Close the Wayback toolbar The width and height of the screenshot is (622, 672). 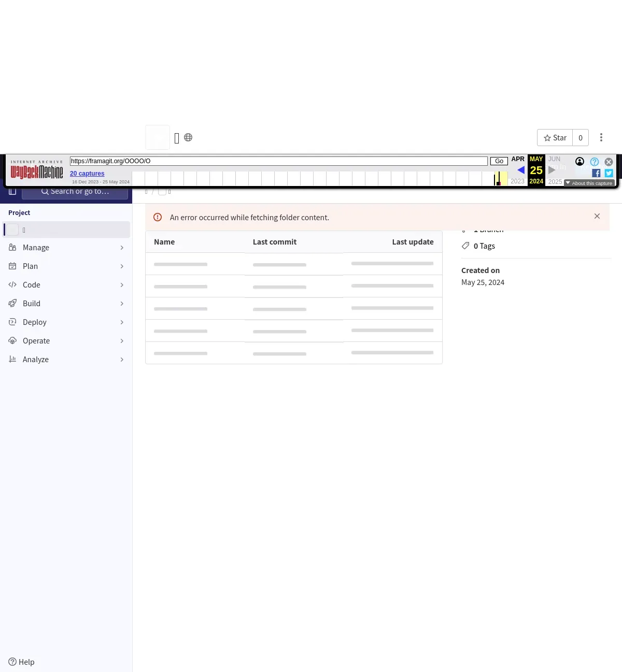[609, 162]
